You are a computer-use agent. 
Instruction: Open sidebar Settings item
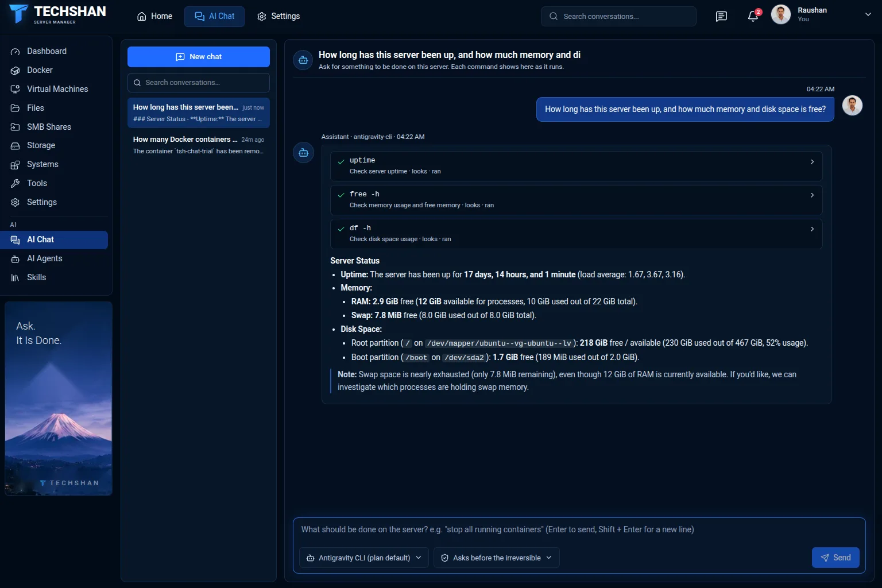coord(55,202)
